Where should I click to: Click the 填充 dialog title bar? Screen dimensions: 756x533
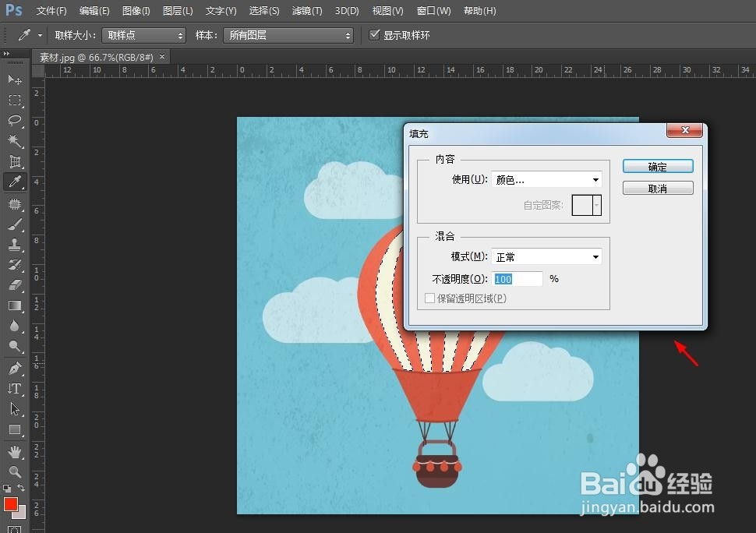(535, 133)
